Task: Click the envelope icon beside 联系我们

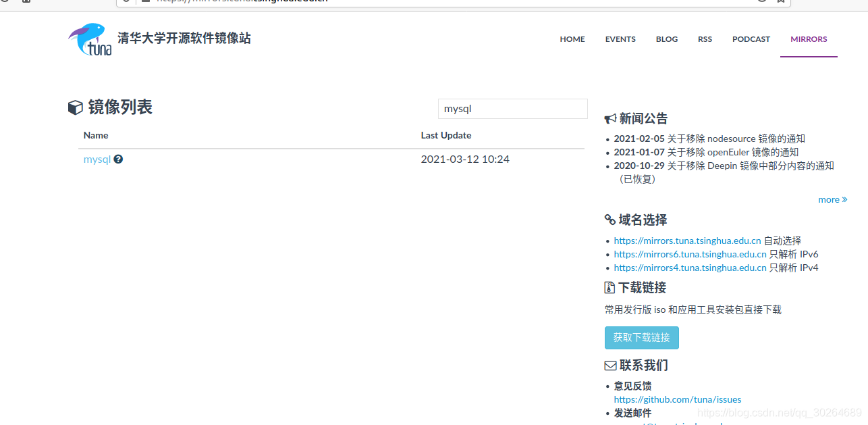Action: pos(610,366)
